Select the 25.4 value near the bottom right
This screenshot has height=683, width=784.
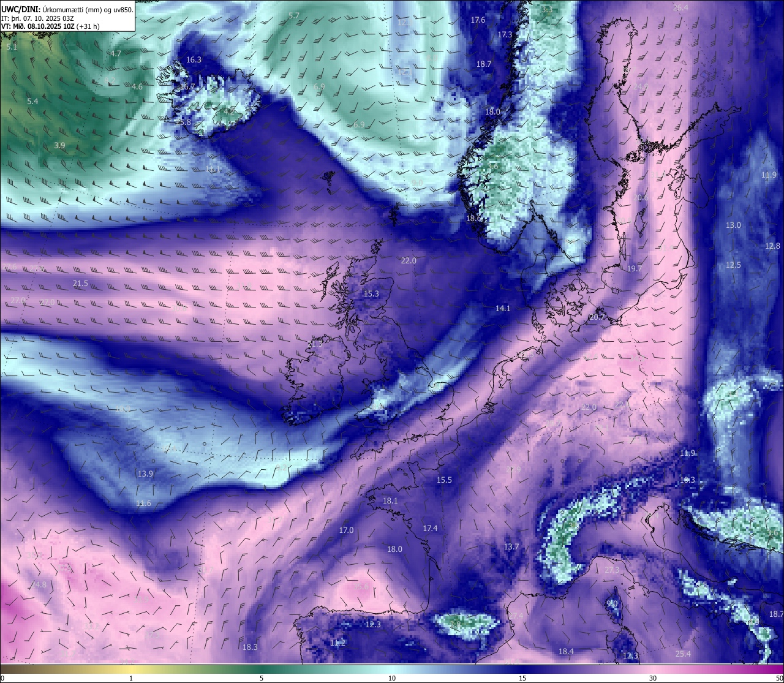683,654
